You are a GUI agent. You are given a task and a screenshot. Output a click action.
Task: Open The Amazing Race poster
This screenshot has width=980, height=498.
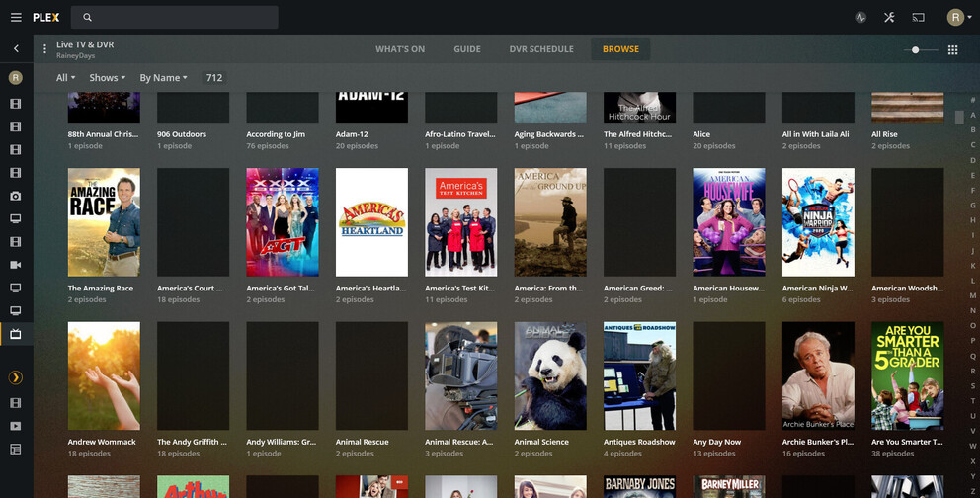[x=104, y=221]
